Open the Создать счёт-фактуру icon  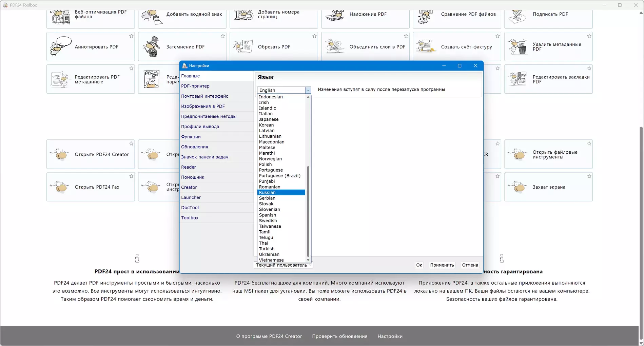(426, 46)
